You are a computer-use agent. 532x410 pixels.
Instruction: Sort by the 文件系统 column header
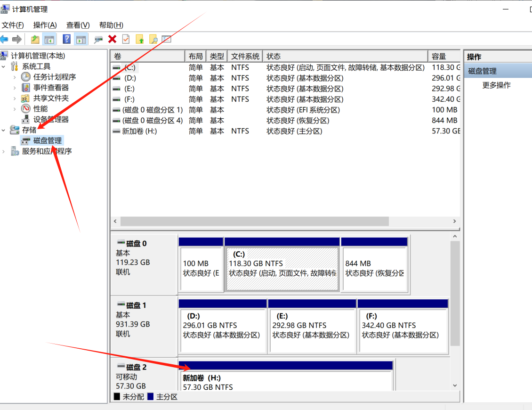pos(245,56)
